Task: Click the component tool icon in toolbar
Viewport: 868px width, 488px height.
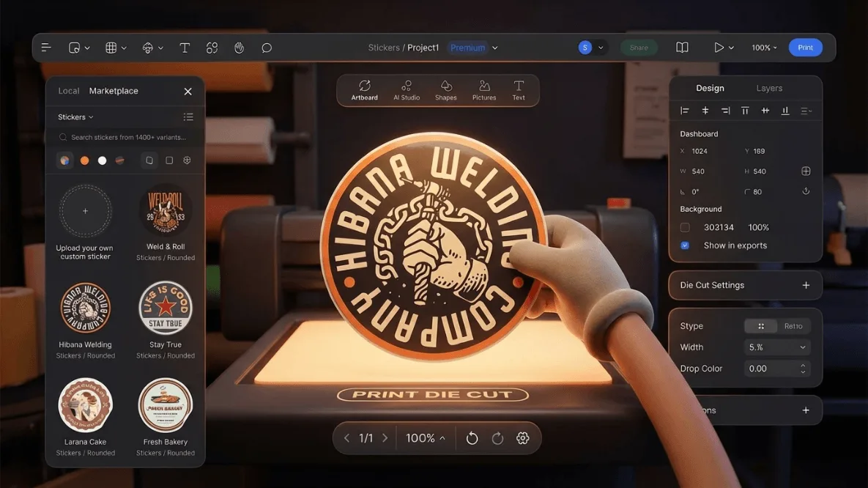Action: pyautogui.click(x=147, y=48)
